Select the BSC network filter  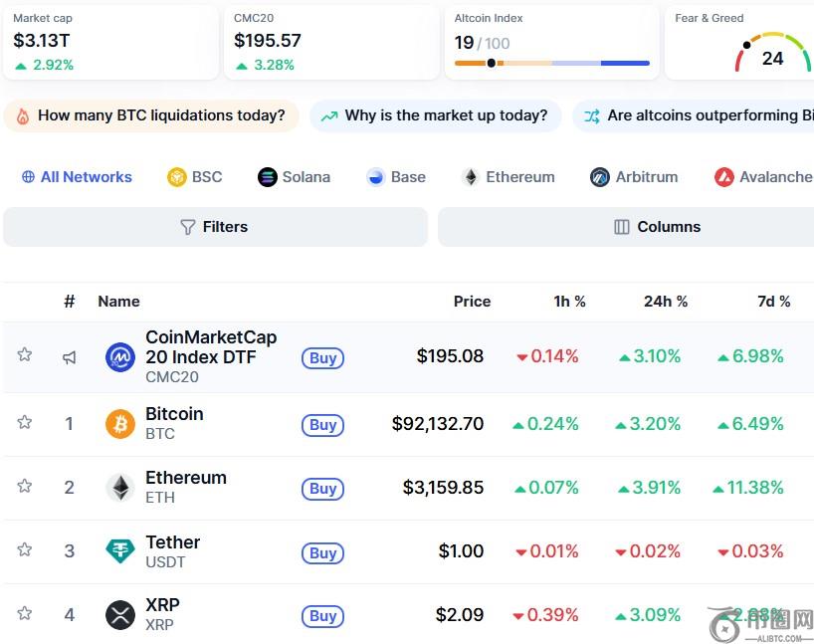tap(195, 177)
